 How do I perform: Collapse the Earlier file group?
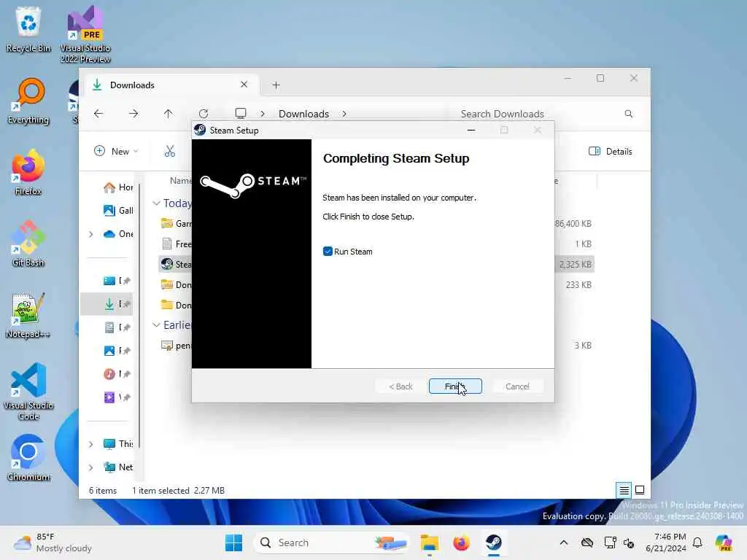point(156,324)
